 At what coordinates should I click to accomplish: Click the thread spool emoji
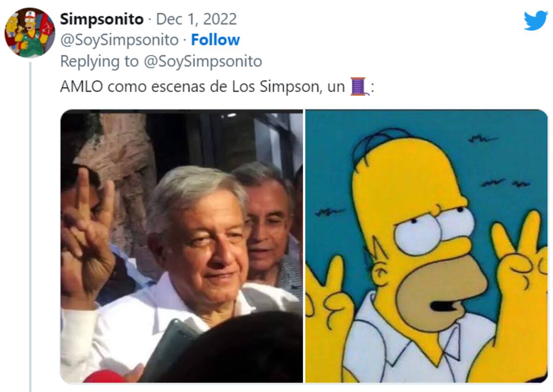pos(360,87)
